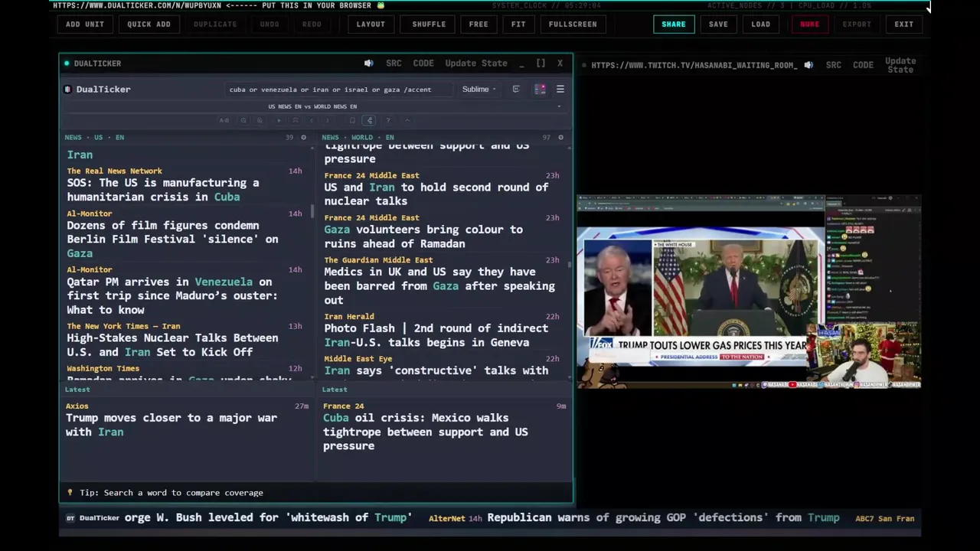Click the colorful layout icon beside the hamburger menu

[x=540, y=90]
